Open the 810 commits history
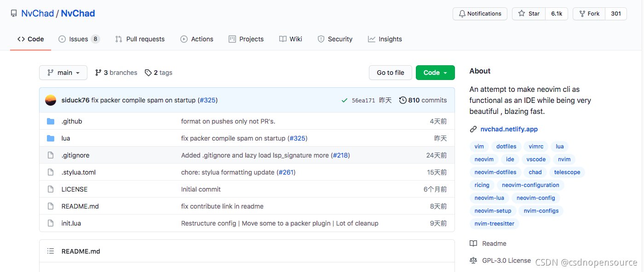The width and height of the screenshot is (644, 272). coord(423,100)
